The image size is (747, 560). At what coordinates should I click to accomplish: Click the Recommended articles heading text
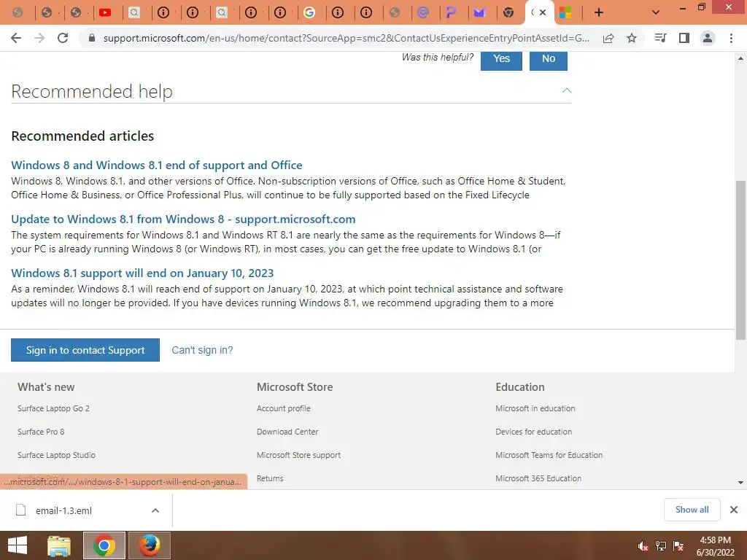coord(82,136)
